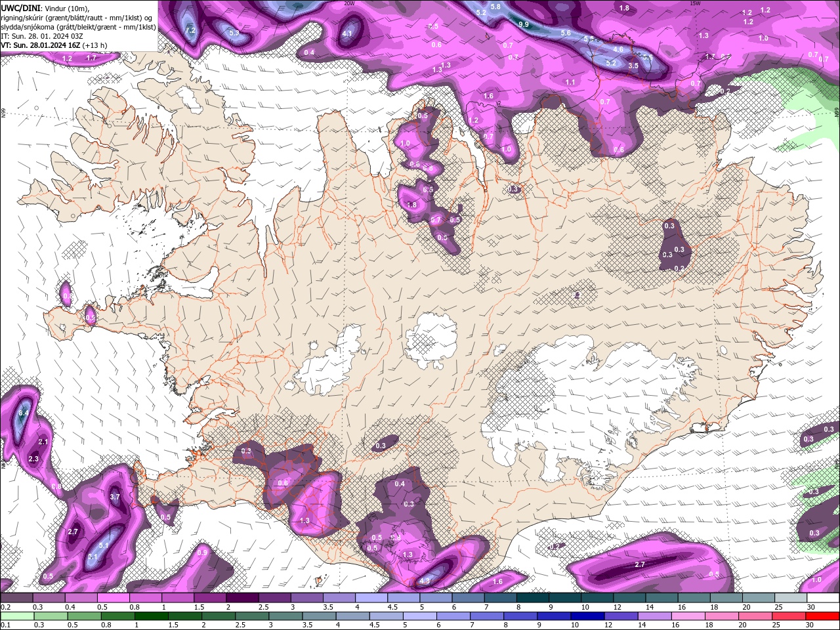
Task: Select the 2.3 precipitation value
Action: pos(33,459)
